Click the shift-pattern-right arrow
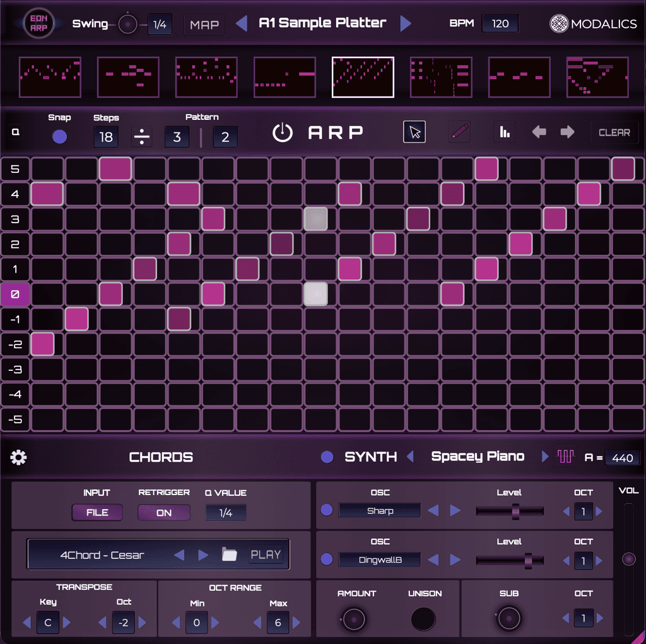The image size is (646, 644). tap(566, 132)
